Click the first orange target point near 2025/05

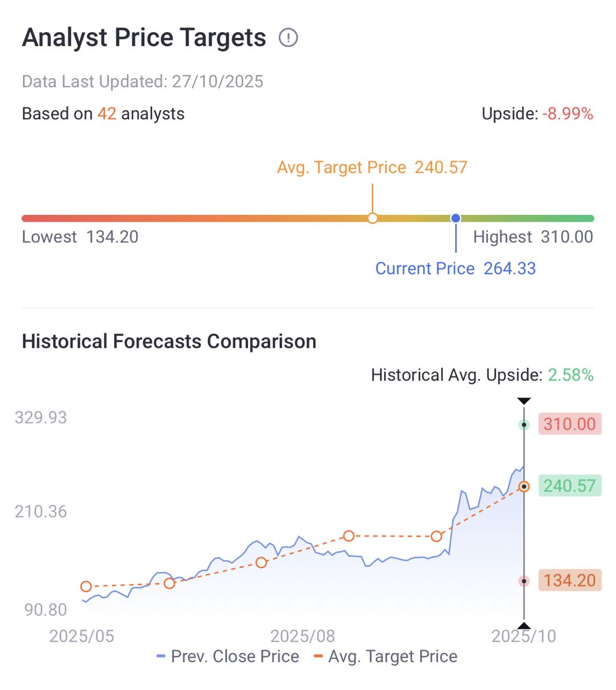click(86, 586)
